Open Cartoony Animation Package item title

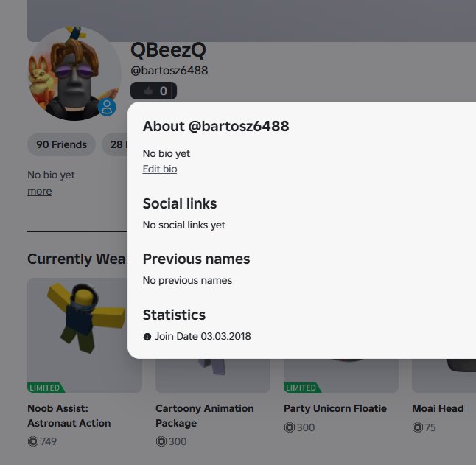[x=205, y=416]
